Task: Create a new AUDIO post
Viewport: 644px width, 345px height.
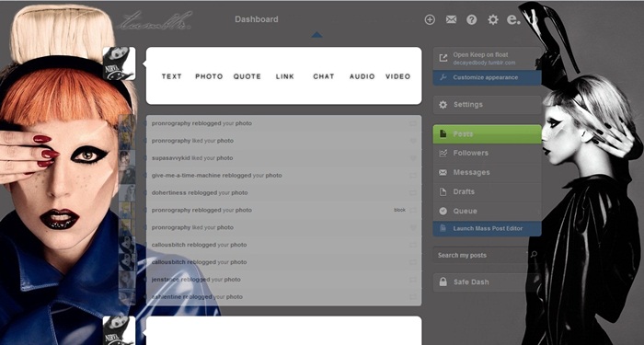Action: pyautogui.click(x=362, y=76)
